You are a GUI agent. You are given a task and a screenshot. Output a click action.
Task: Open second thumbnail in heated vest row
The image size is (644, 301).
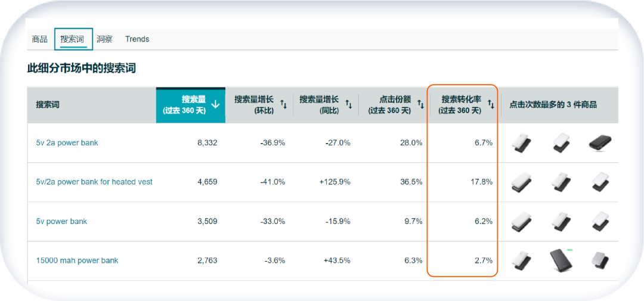[561, 182]
